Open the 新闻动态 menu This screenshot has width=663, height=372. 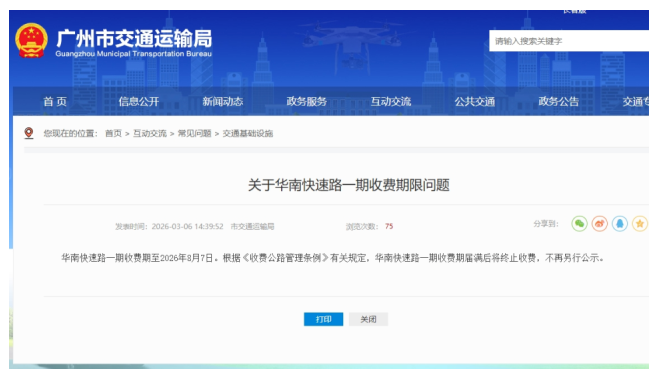point(222,101)
